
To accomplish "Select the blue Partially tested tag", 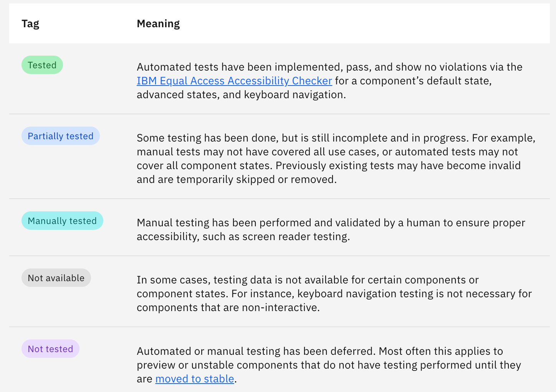I will tap(61, 136).
